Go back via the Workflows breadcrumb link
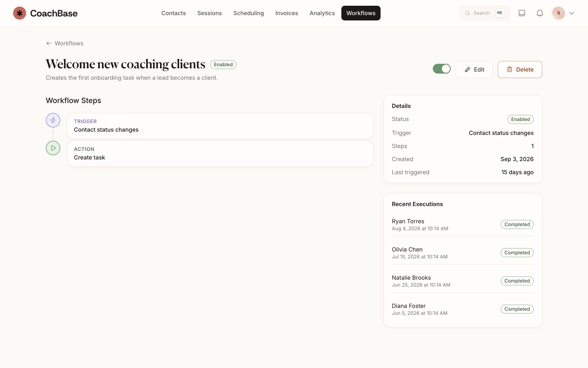 [x=65, y=43]
